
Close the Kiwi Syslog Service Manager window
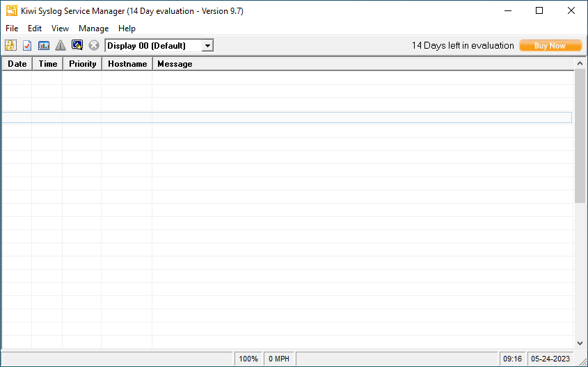[x=571, y=11]
